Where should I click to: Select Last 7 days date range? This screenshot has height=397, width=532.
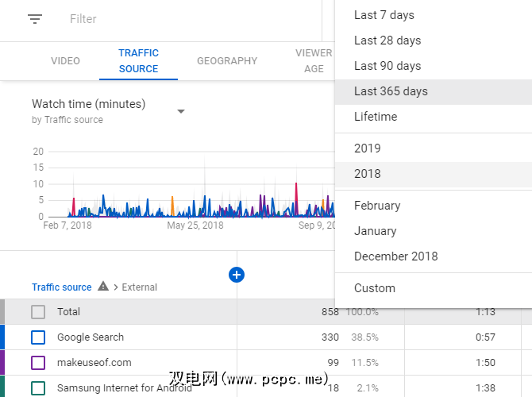(x=384, y=15)
